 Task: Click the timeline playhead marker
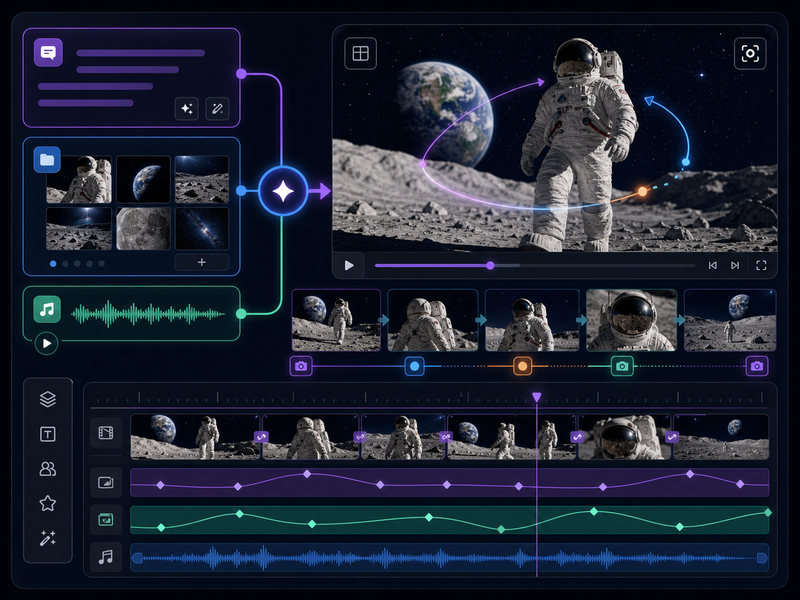pyautogui.click(x=537, y=397)
